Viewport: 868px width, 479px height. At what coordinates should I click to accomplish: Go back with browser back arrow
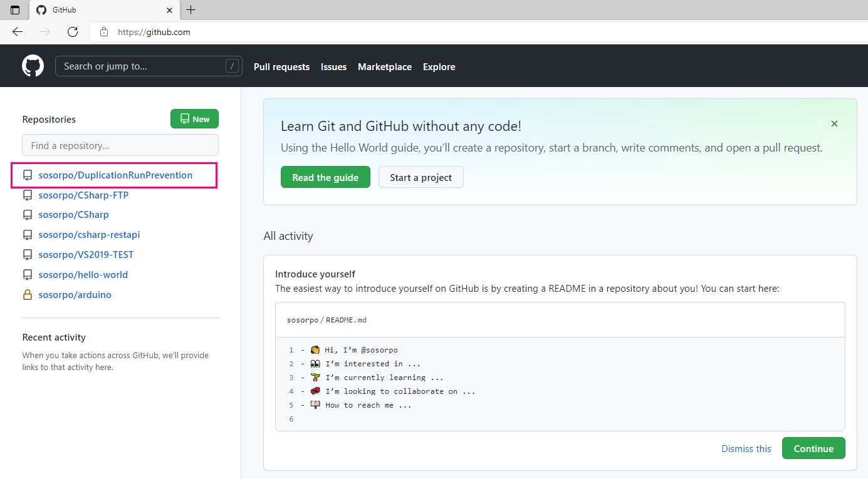tap(18, 32)
